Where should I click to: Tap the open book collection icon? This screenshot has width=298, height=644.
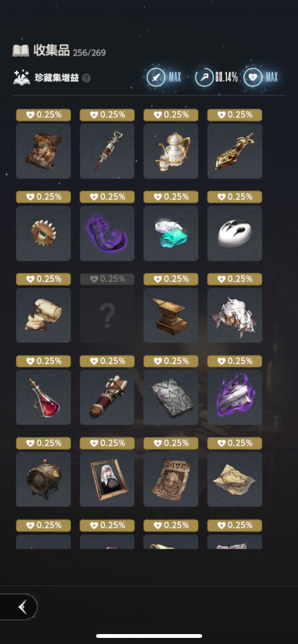[x=21, y=51]
